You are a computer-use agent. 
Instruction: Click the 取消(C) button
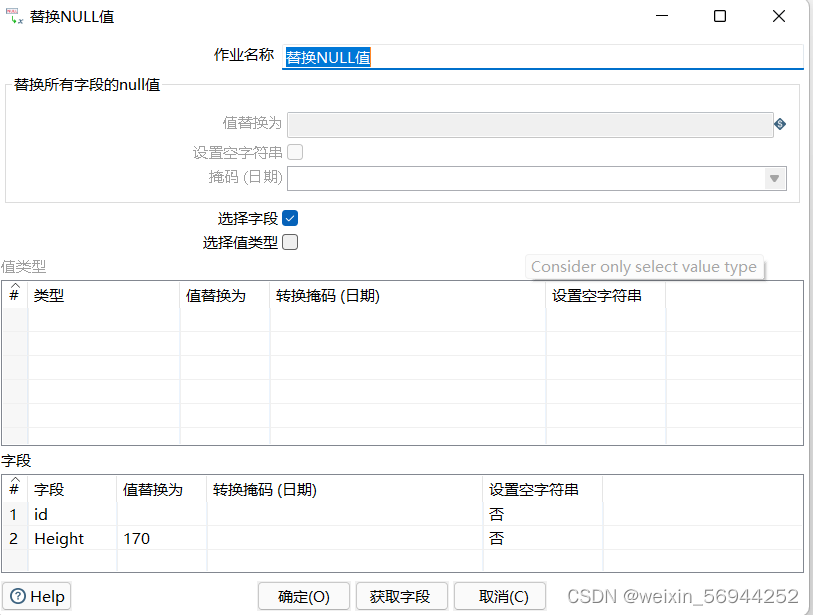500,596
